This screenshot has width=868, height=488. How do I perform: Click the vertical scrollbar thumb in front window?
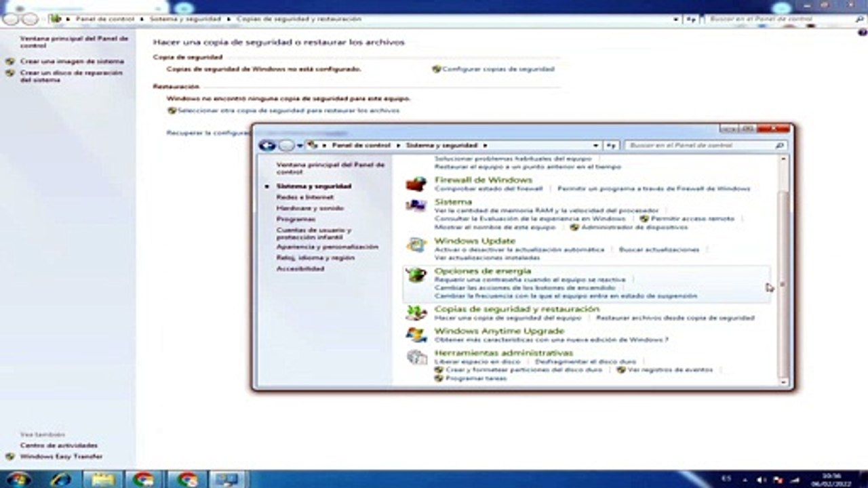[x=783, y=285]
